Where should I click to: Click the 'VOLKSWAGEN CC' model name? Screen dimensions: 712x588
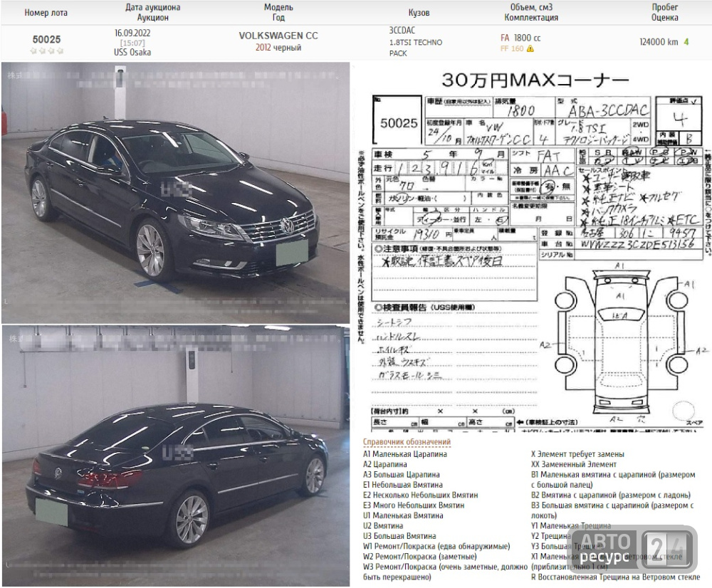(278, 36)
